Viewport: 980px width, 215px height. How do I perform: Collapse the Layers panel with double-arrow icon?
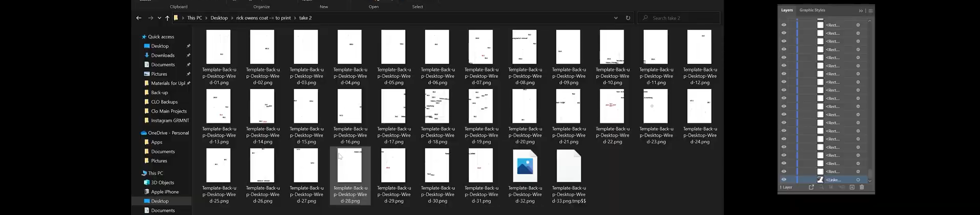click(x=861, y=10)
